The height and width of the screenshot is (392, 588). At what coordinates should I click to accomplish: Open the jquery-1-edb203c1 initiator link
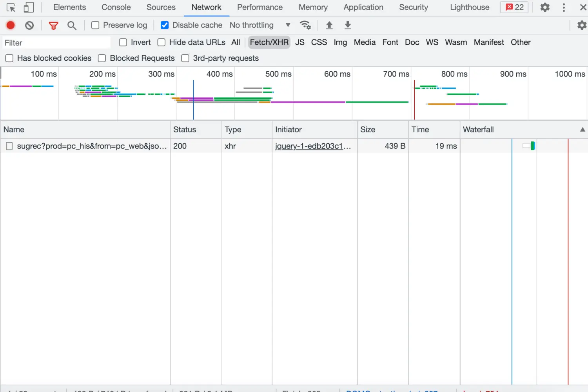[x=313, y=146]
